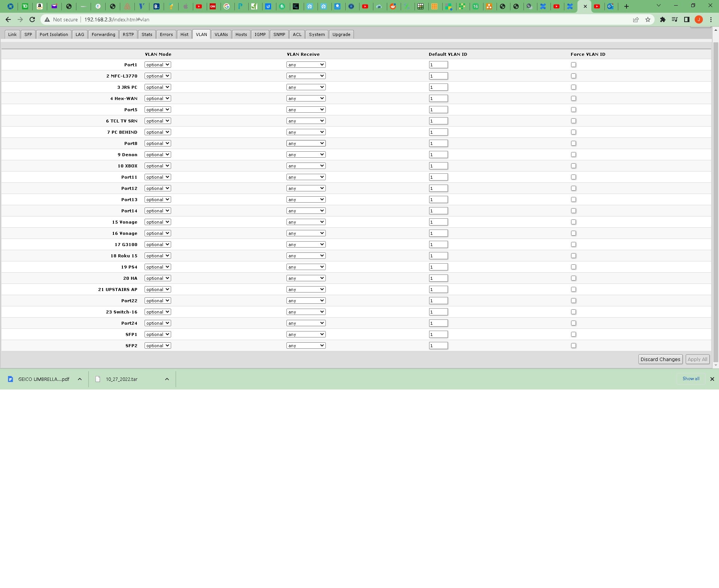This screenshot has height=588, width=719.
Task: Click the share page icon in address bar
Action: point(635,19)
